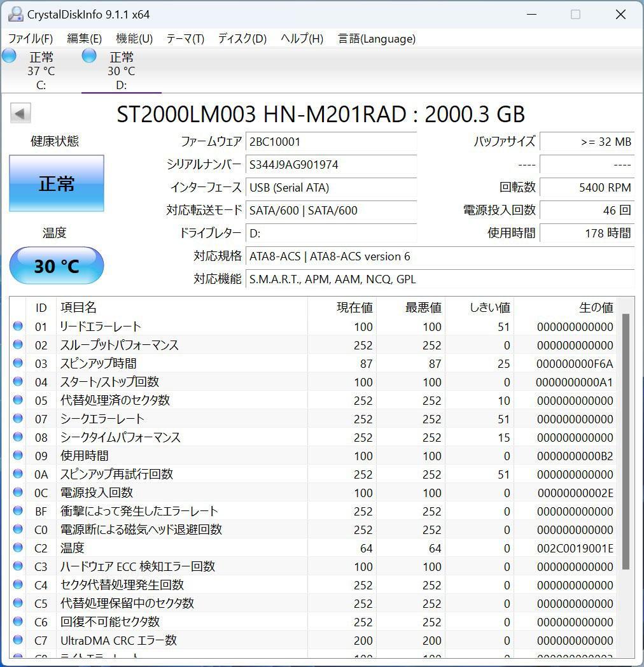Click the status dot for 回復不可能セクタ数 row
644x667 pixels.
pyautogui.click(x=18, y=621)
